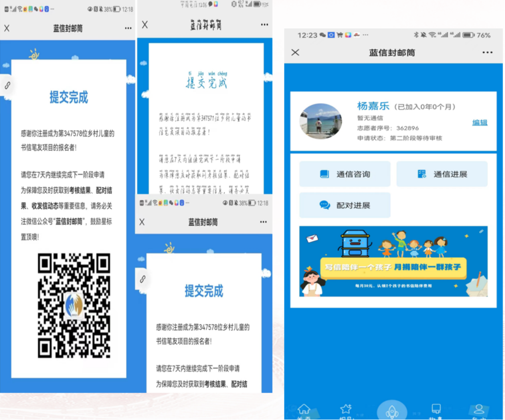The width and height of the screenshot is (505, 420).
Task: Open the 写信陪伴一个孩子 donation banner
Action: tap(393, 261)
